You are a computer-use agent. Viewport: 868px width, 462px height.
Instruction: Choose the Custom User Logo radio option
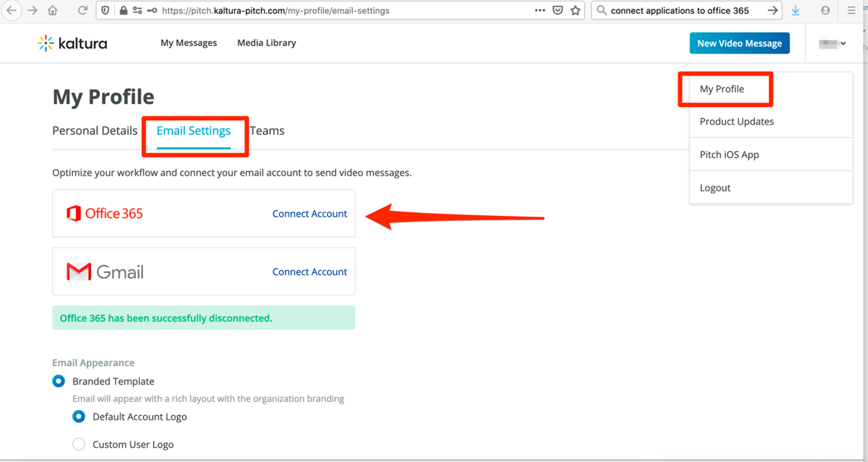pyautogui.click(x=79, y=444)
